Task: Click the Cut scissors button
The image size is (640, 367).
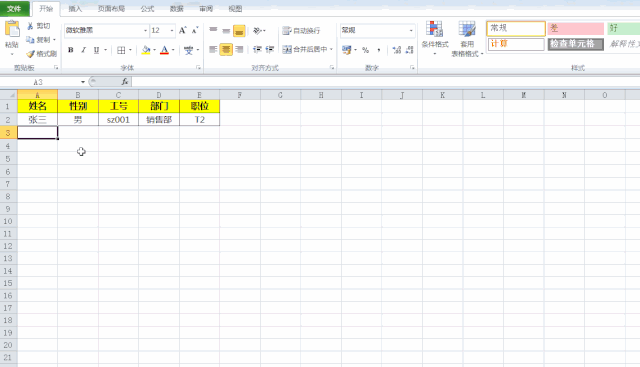Action: (x=38, y=26)
